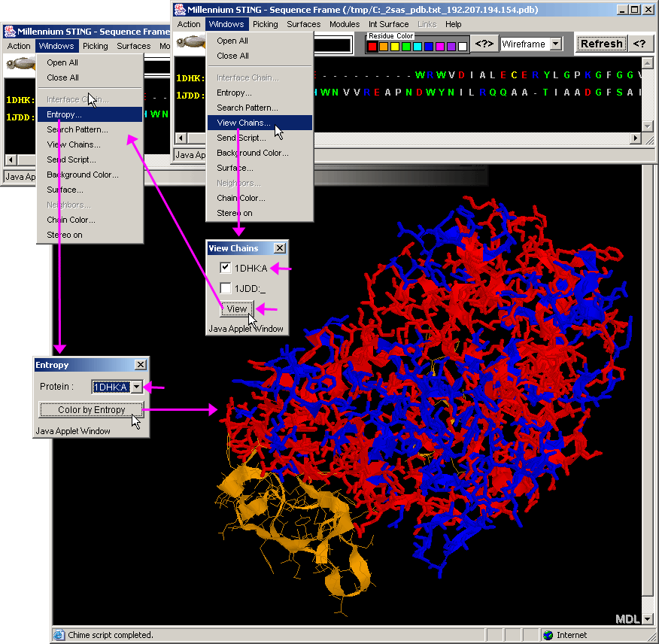
Task: Pick the magenta residue color swatch
Action: 440,46
